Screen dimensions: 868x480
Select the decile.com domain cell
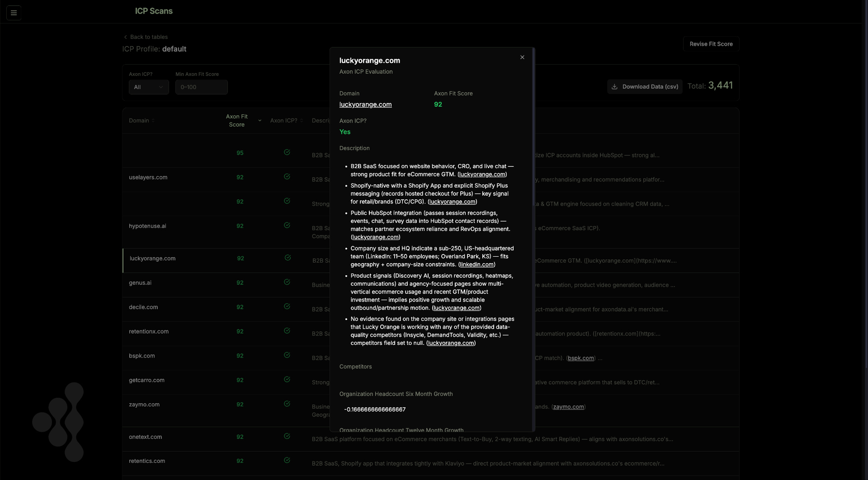pyautogui.click(x=143, y=307)
